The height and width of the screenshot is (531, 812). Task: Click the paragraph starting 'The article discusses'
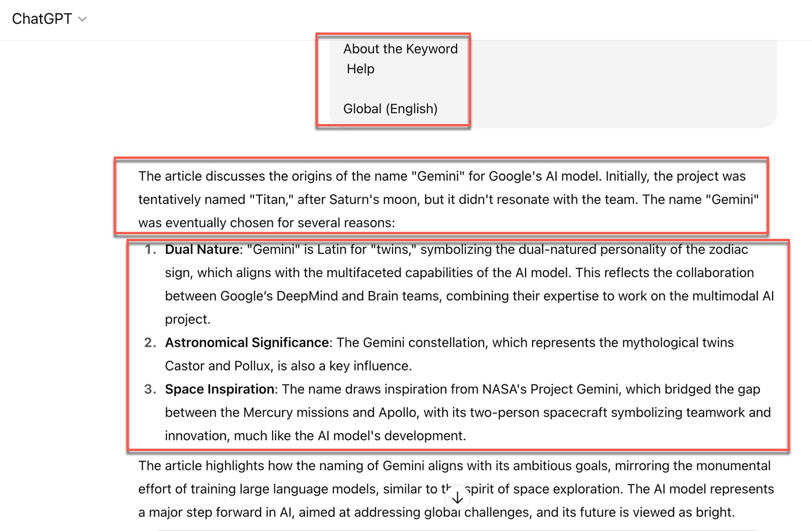(x=448, y=199)
